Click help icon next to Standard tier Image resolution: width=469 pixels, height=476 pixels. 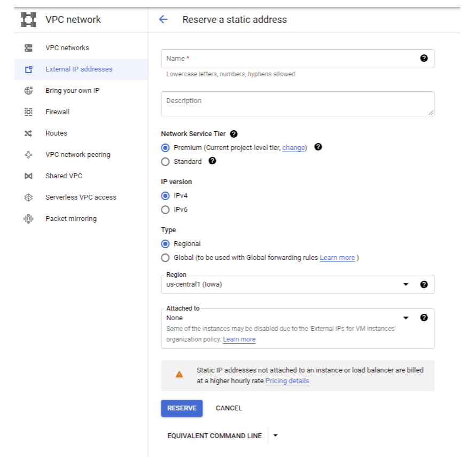[212, 161]
